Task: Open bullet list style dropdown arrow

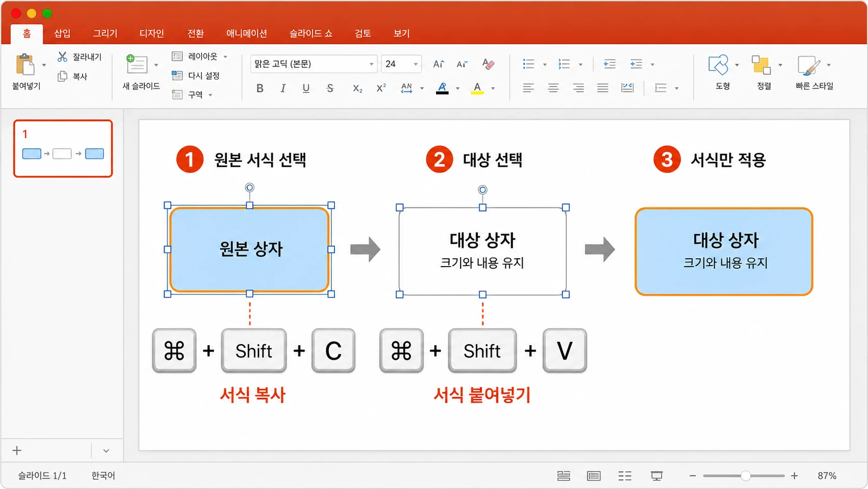Action: [x=545, y=64]
